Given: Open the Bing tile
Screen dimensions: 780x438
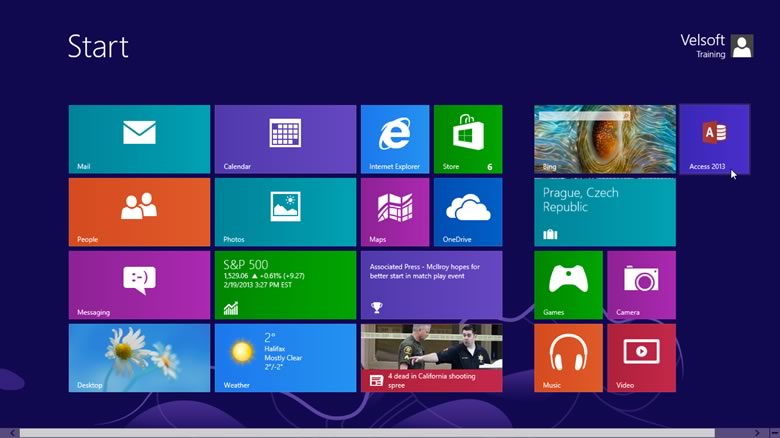Looking at the screenshot, I should (x=604, y=139).
